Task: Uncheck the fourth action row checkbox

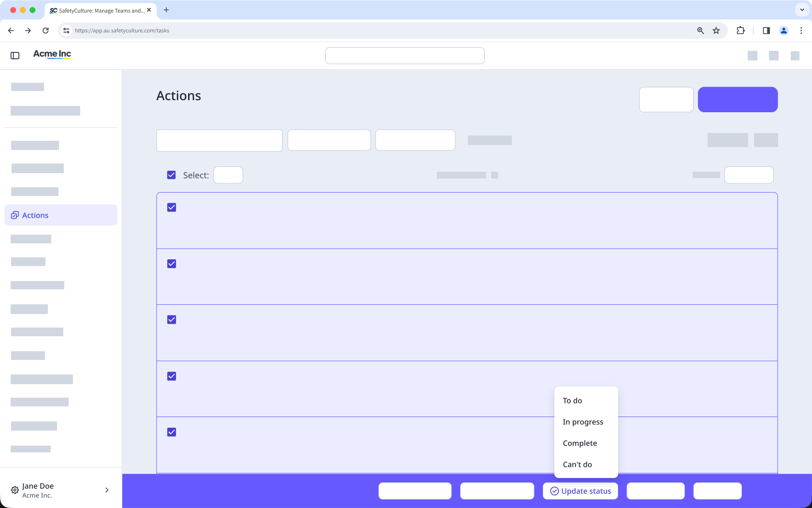Action: [172, 376]
